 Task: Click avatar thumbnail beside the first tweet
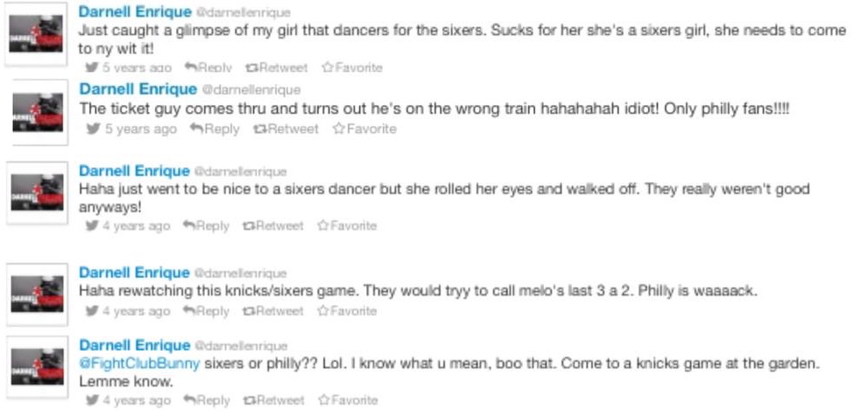(38, 35)
